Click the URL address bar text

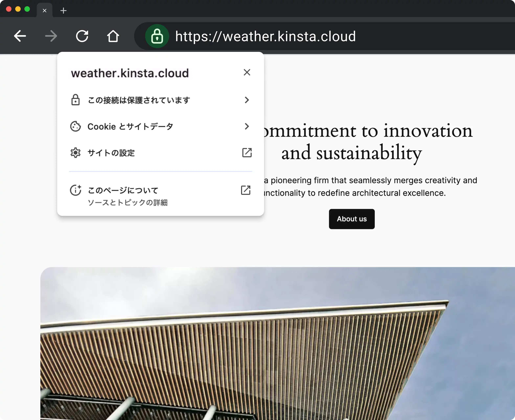coord(265,36)
